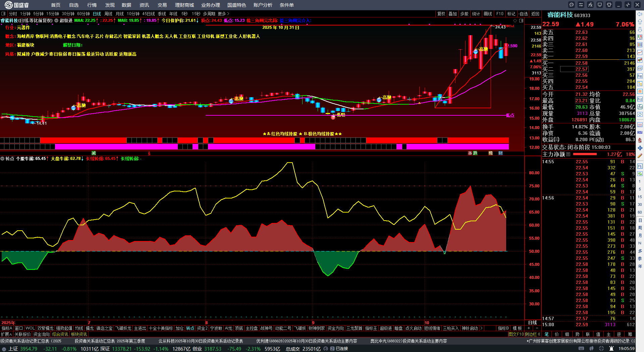The height and width of the screenshot is (352, 644).
Task: Click the 主力净额 red progress bar
Action: pos(585,154)
